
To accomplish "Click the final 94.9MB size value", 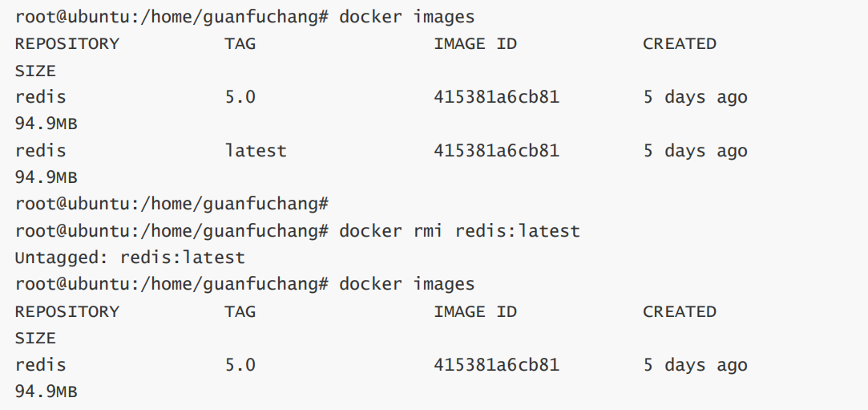I will [46, 392].
